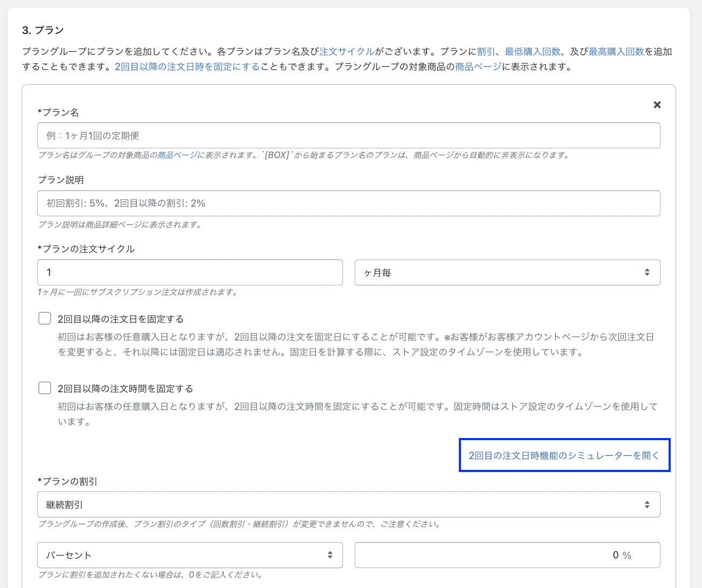
Task: Click the プラン説明 field label
Action: pyautogui.click(x=61, y=180)
